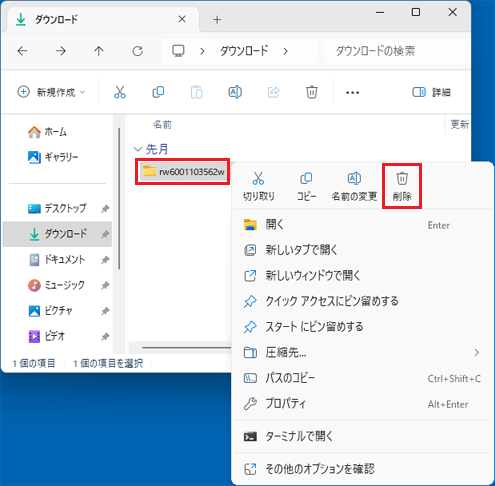The width and height of the screenshot is (495, 486).
Task: Select ダウンロード in the sidebar
Action: pos(57,234)
